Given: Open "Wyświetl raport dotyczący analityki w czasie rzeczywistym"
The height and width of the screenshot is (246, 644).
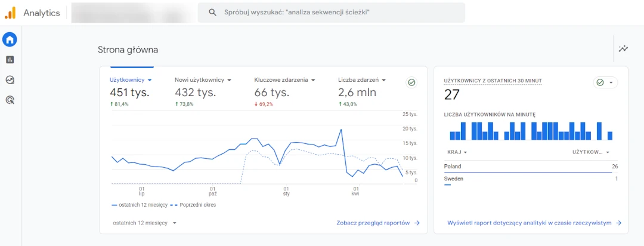Looking at the screenshot, I should tap(534, 223).
